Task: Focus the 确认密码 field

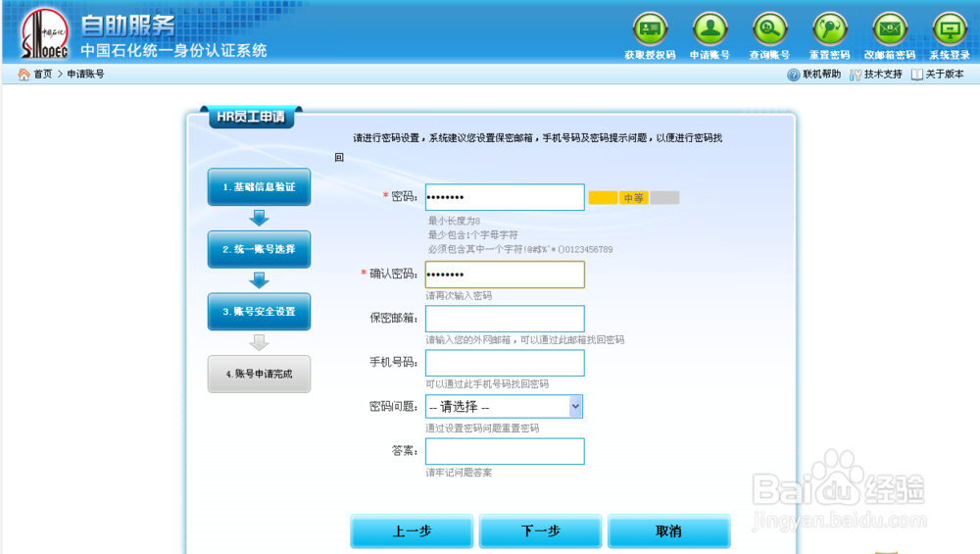Action: click(505, 275)
